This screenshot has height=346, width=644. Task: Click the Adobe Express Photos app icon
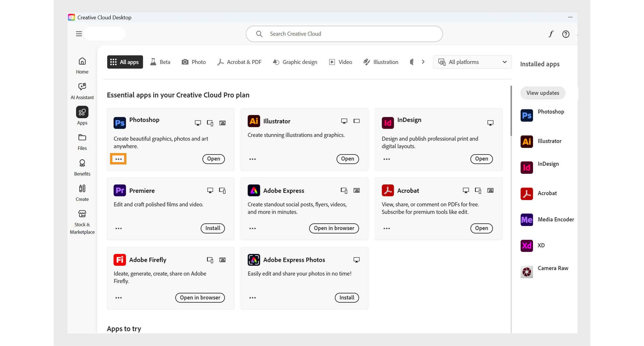click(254, 260)
